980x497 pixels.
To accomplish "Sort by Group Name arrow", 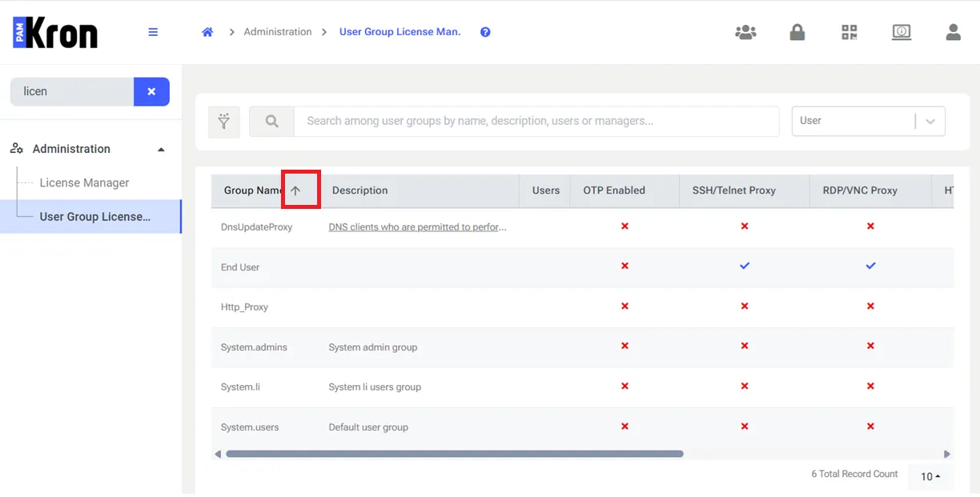I will coord(295,190).
